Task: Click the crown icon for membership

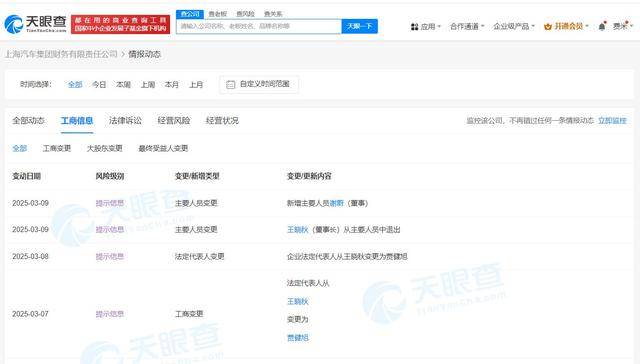Action: [548, 27]
